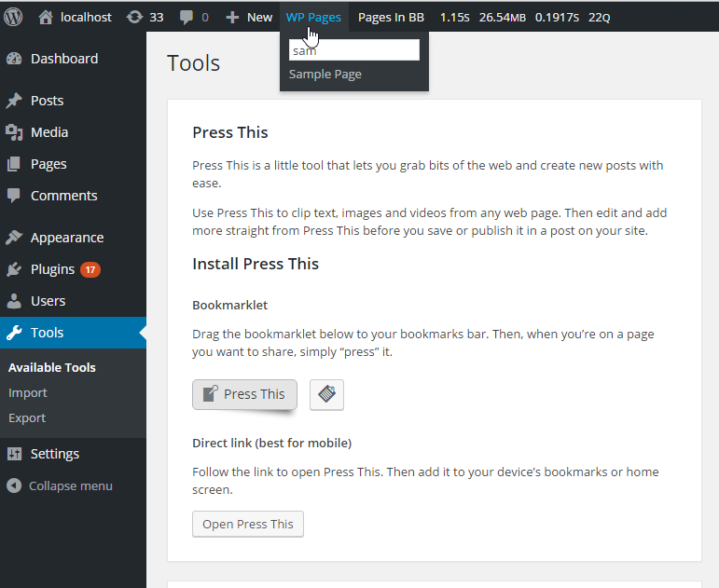Click the Settings sliders icon
This screenshot has height=588, width=719.
pyautogui.click(x=14, y=454)
